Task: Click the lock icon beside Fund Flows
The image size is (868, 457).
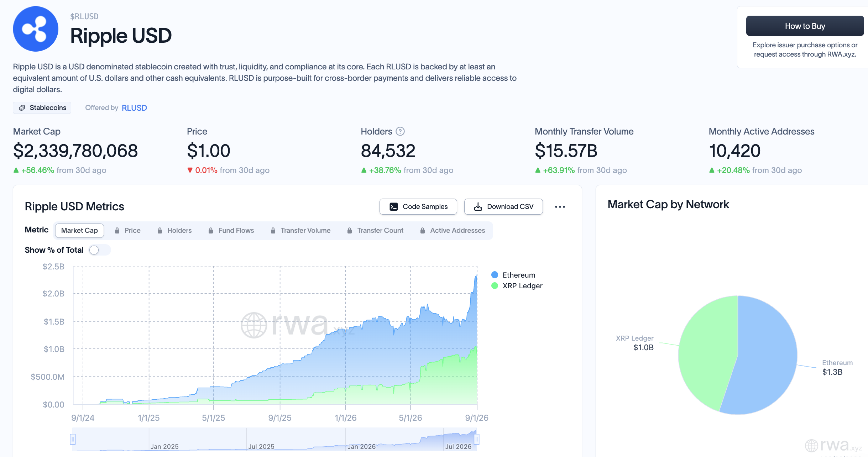Action: point(211,231)
